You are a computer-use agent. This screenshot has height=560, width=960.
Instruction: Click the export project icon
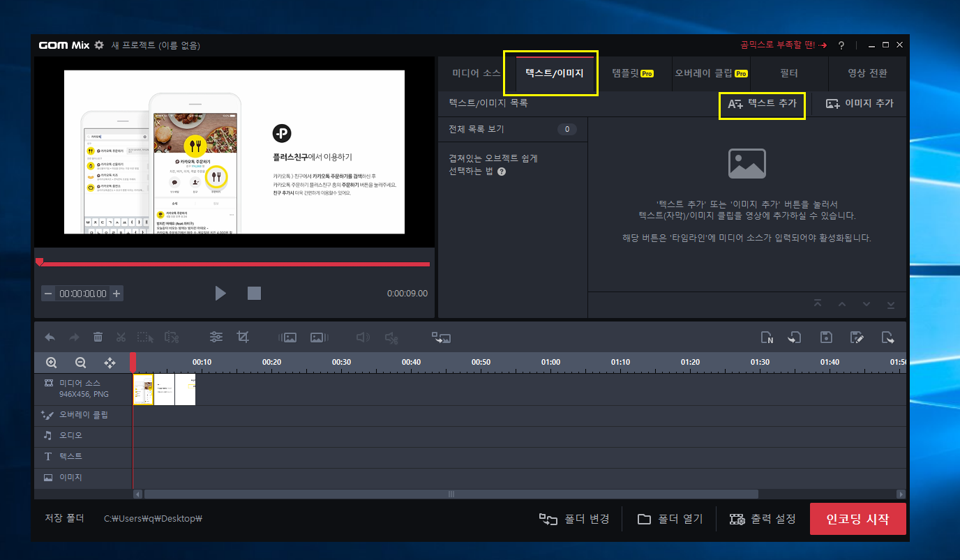[887, 338]
